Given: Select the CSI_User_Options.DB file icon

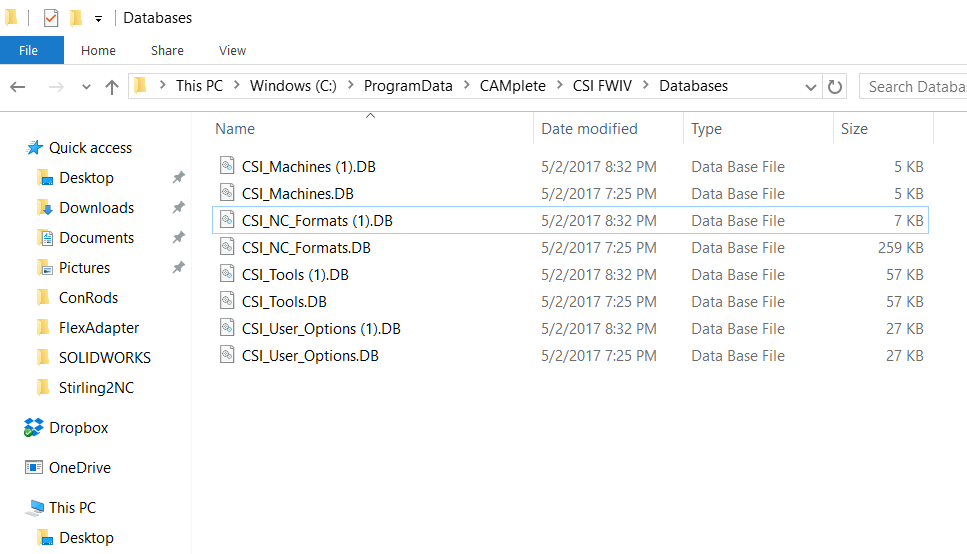Looking at the screenshot, I should click(x=228, y=356).
